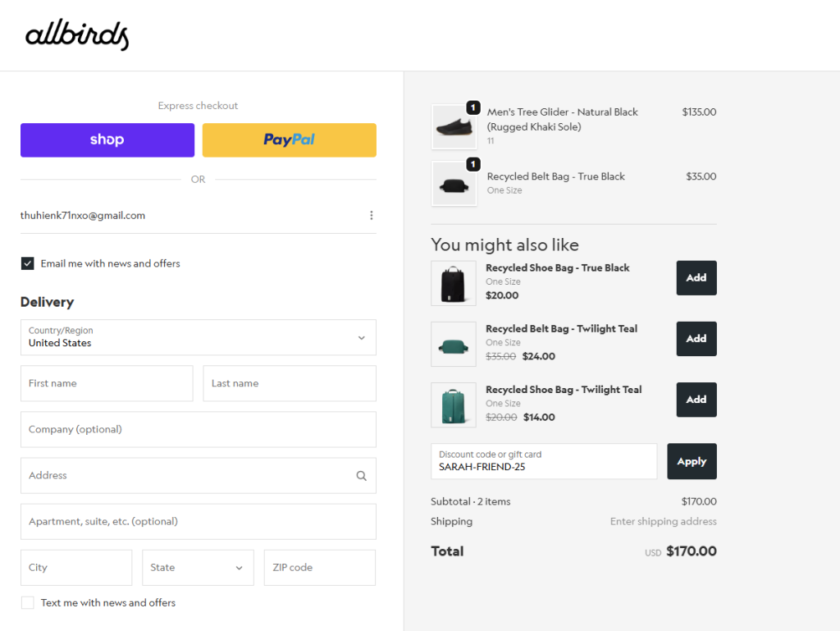The image size is (840, 631).
Task: Add the Recycled Shoe Bag - True Black
Action: 696,277
